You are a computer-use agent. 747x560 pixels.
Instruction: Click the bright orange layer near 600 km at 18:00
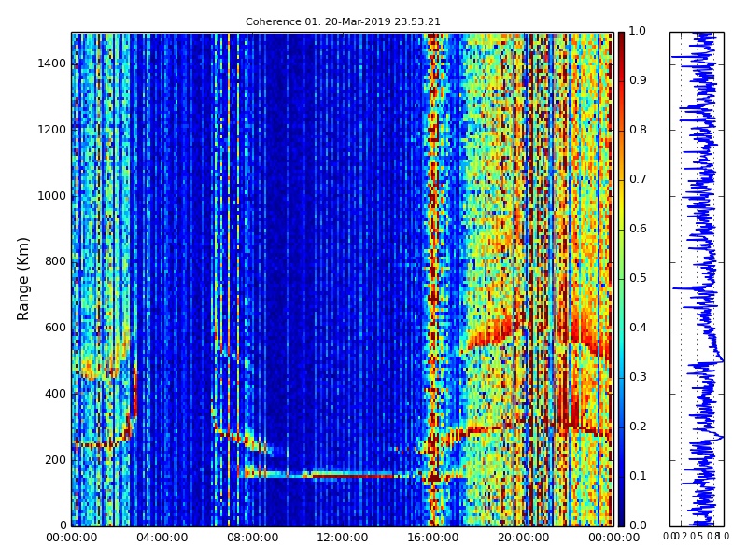coord(491,333)
